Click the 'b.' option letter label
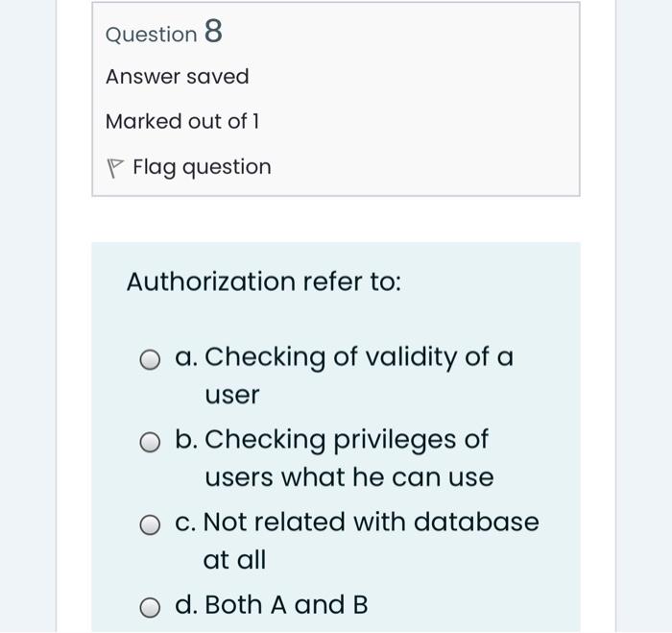This screenshot has width=672, height=633. coord(186,439)
